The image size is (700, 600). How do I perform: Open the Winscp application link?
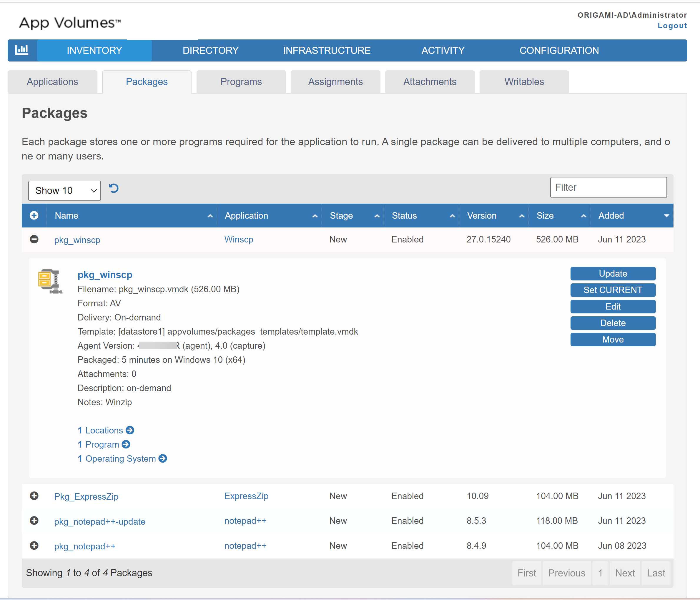239,240
